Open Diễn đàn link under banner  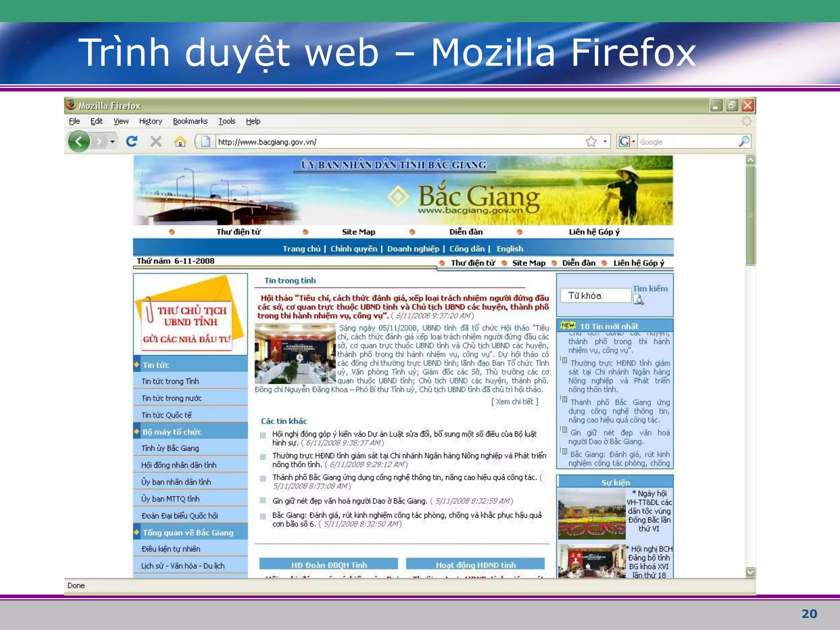[466, 232]
